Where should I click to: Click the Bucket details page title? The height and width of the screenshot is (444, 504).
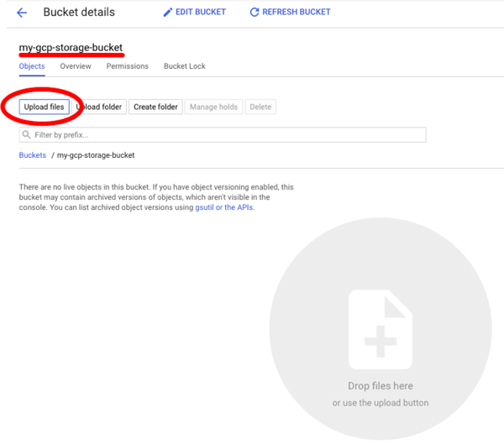click(x=79, y=13)
